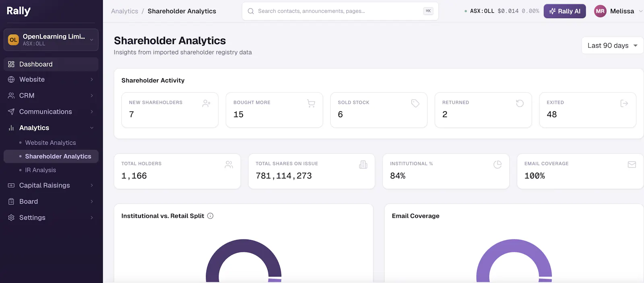Click the $0.014 share price text

508,11
